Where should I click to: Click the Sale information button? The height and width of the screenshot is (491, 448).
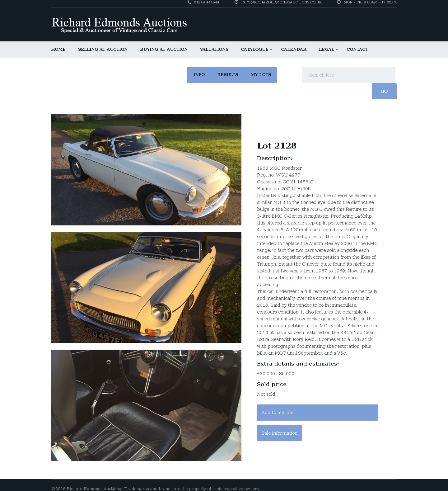pos(279,433)
